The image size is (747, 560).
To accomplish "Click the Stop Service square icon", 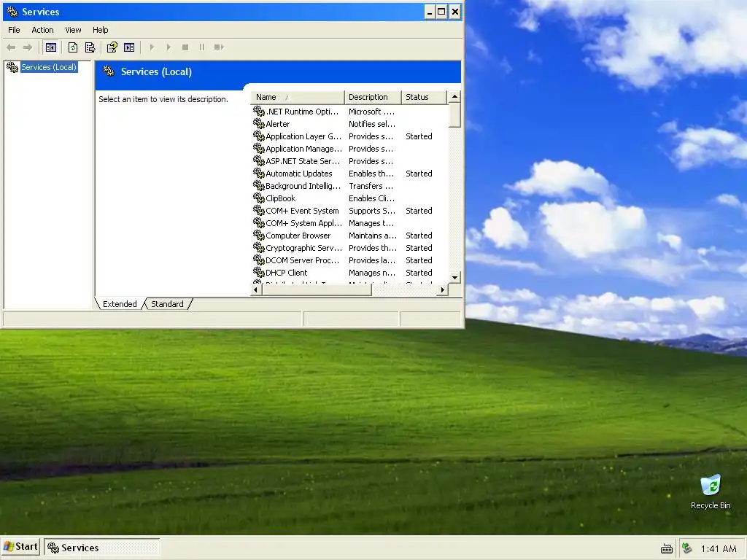I will pos(185,47).
